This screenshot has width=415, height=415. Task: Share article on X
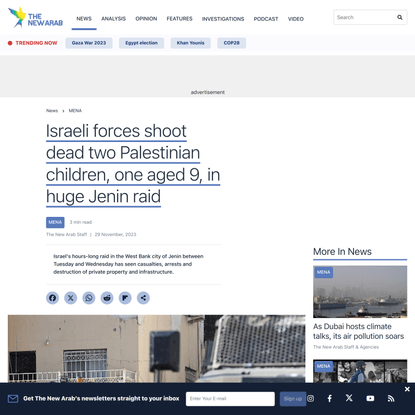tap(71, 298)
